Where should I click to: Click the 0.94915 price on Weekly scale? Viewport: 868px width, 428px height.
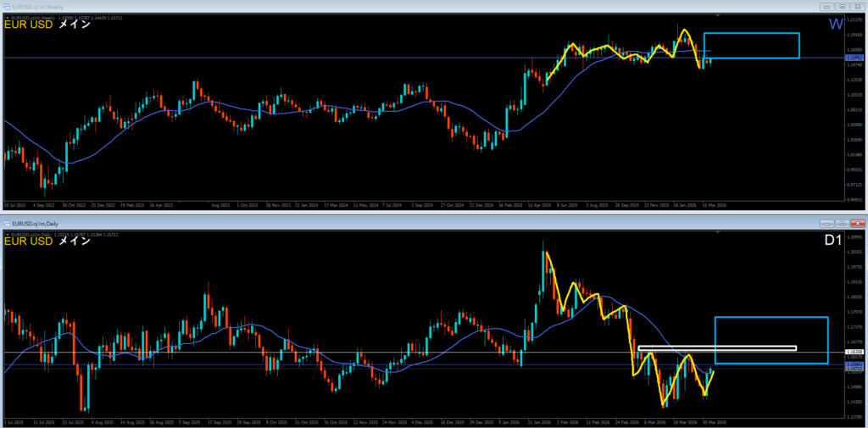coord(854,199)
